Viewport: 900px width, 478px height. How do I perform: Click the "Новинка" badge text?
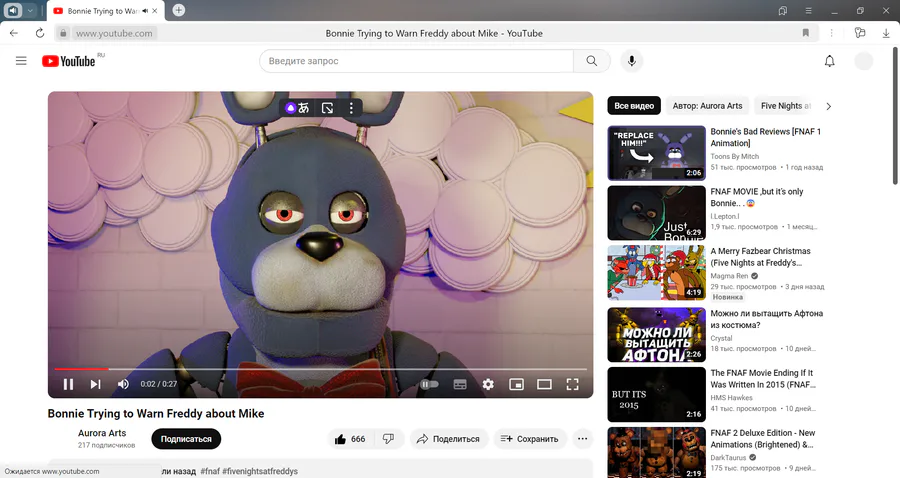[728, 297]
